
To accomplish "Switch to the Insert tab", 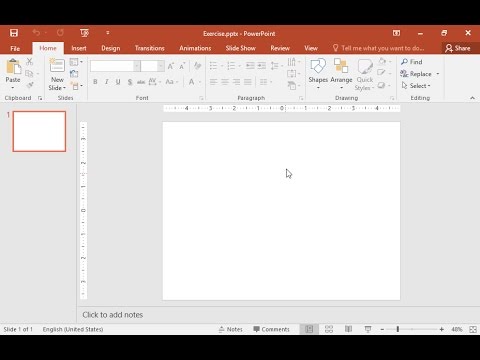I will click(79, 48).
